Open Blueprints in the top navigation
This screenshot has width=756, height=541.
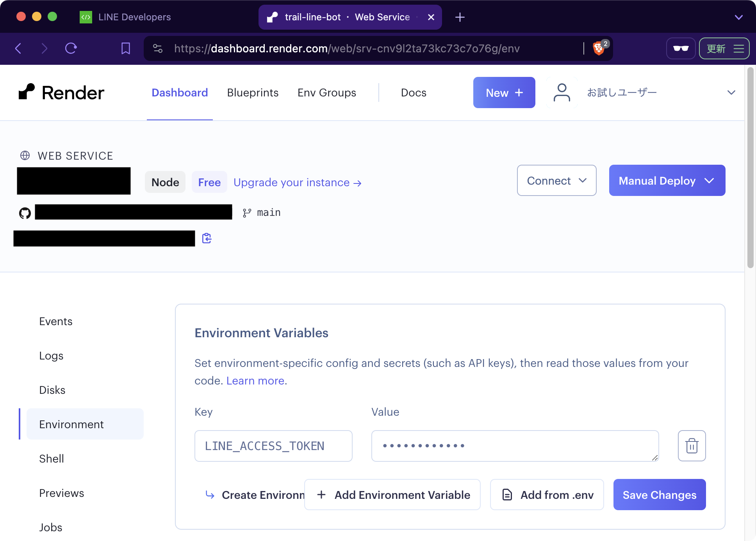253,93
